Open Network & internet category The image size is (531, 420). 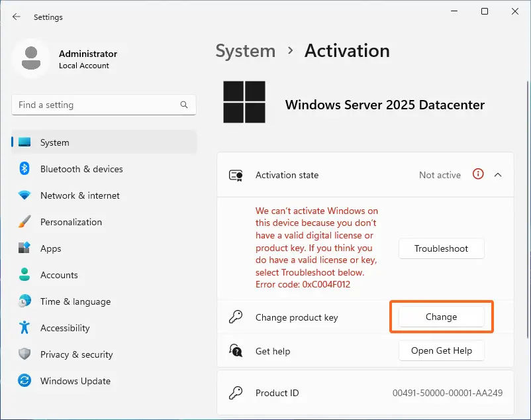click(104, 195)
